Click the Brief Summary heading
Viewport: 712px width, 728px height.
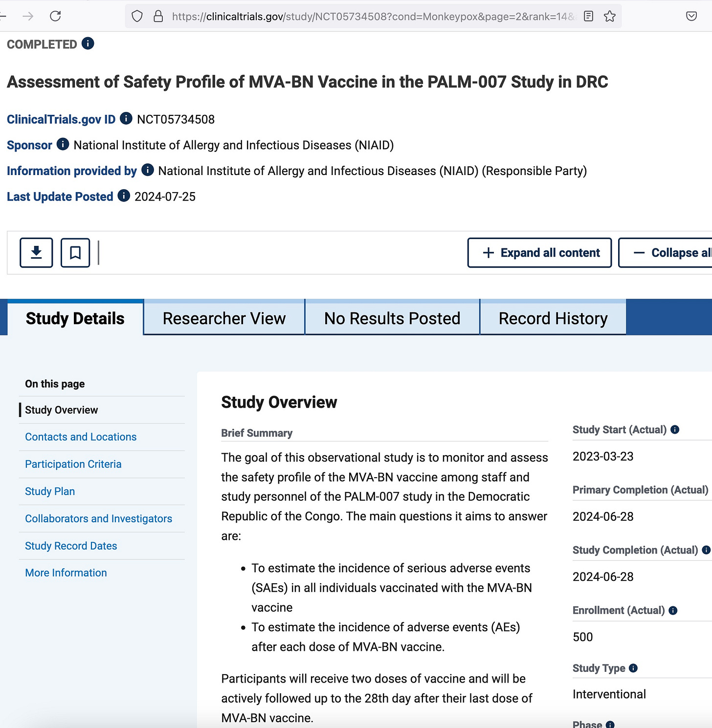tap(257, 433)
